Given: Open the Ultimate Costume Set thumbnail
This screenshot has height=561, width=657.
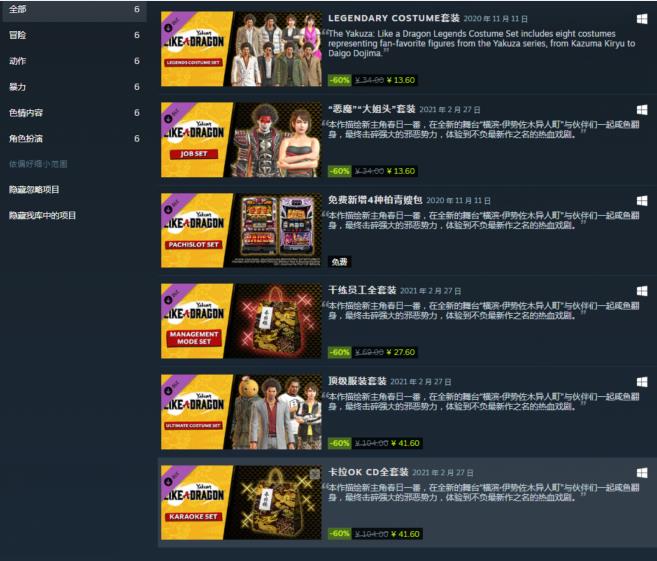Looking at the screenshot, I should (241, 412).
